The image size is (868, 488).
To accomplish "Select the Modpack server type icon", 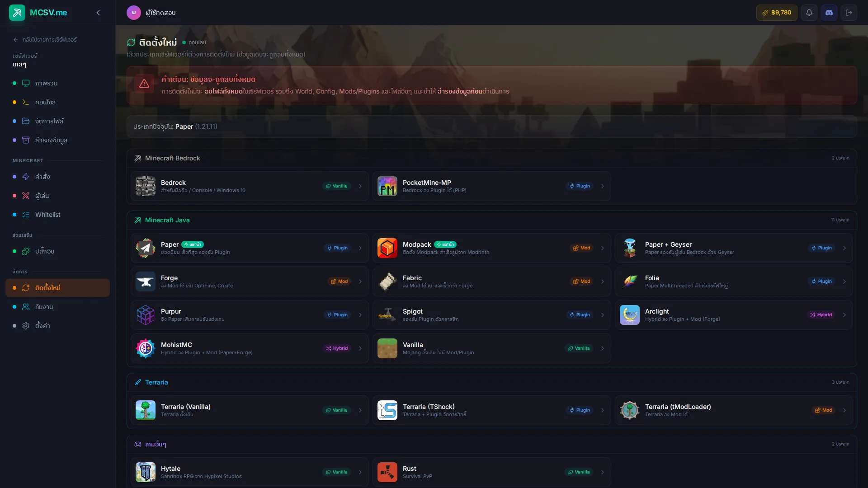I will pyautogui.click(x=387, y=248).
